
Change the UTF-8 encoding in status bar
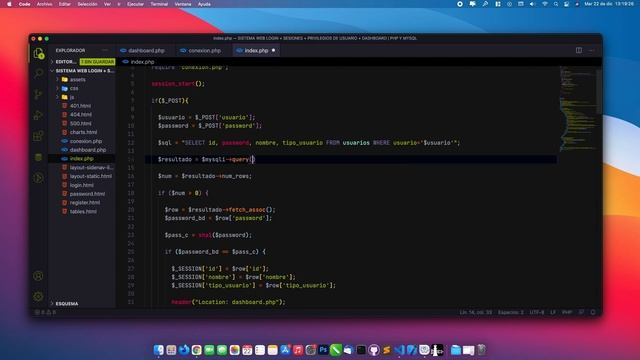click(x=537, y=312)
